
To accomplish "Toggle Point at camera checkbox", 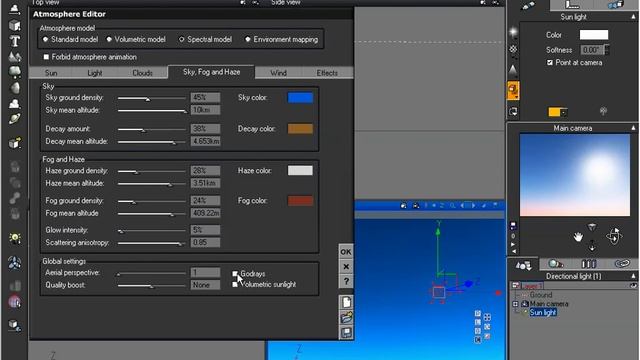I will [x=550, y=62].
